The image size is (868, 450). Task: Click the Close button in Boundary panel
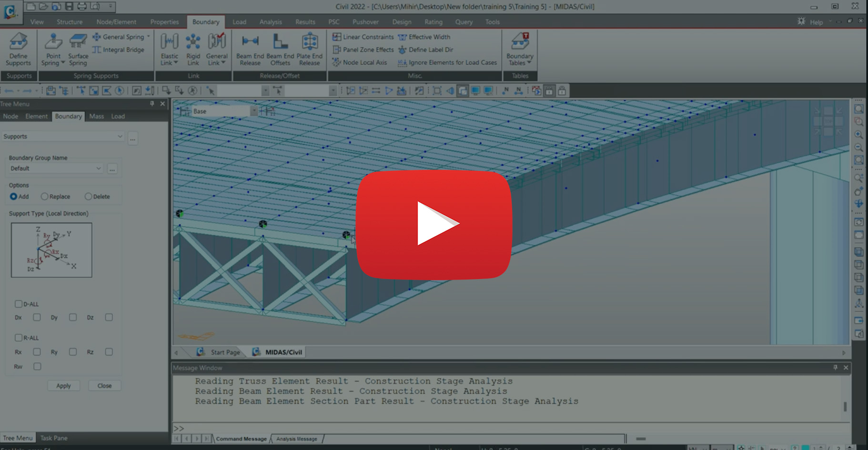[104, 386]
